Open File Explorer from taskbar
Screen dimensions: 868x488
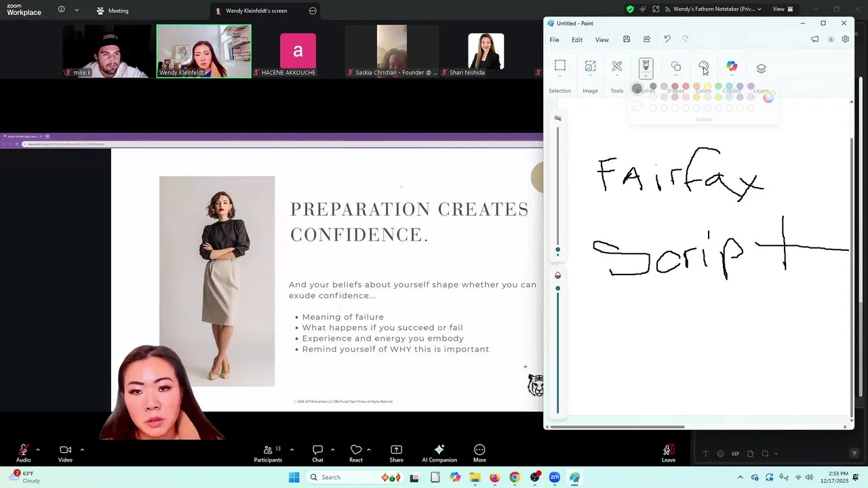pyautogui.click(x=475, y=477)
